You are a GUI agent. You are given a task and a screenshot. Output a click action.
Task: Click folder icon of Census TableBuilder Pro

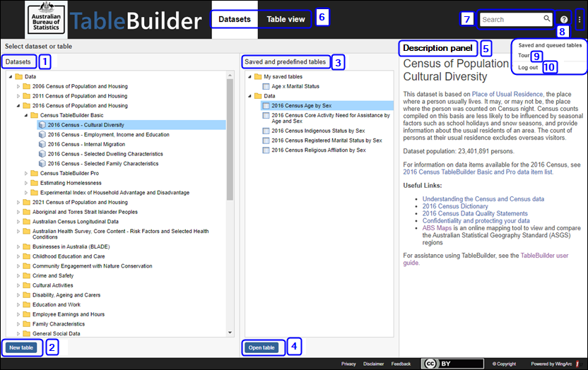click(34, 173)
